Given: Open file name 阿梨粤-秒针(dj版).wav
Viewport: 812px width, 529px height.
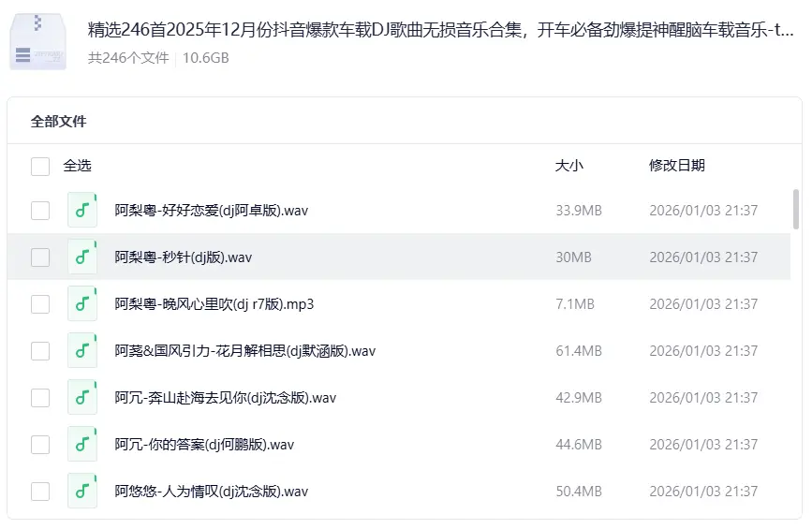Looking at the screenshot, I should (184, 257).
